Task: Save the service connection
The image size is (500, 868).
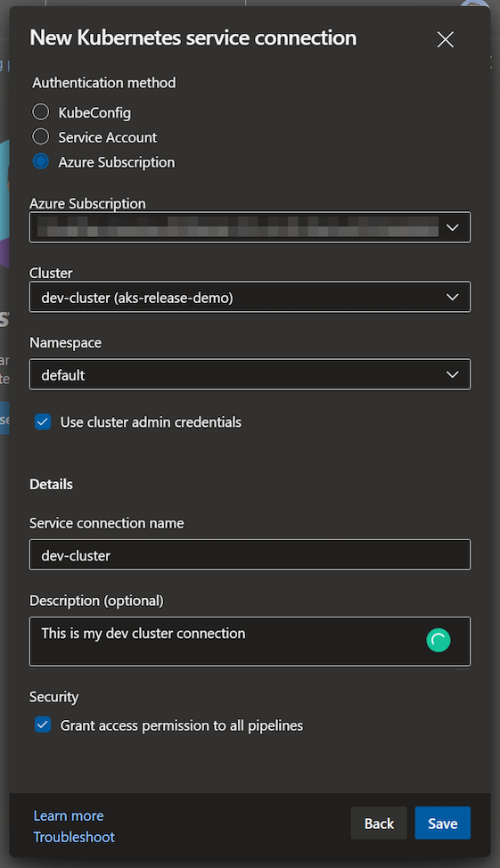Action: [x=442, y=823]
